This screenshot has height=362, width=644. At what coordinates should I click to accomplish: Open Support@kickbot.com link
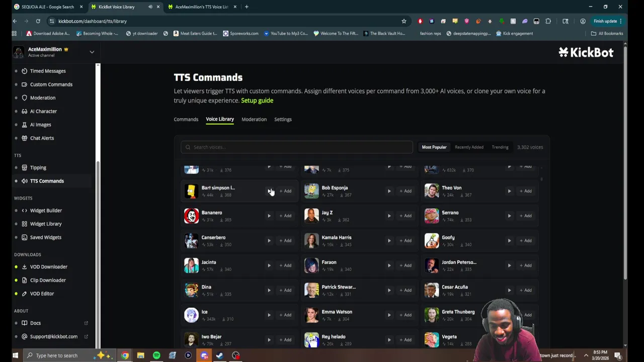pyautogui.click(x=53, y=336)
